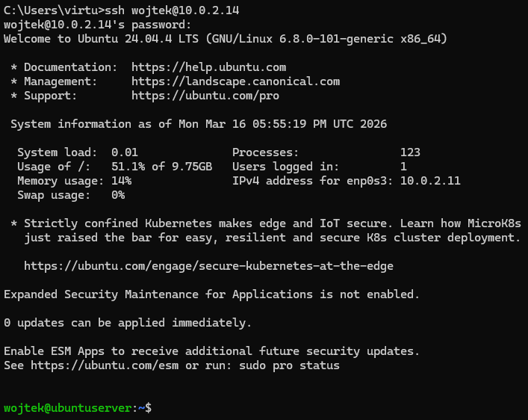Image resolution: width=528 pixels, height=420 pixels.
Task: Open the secure-kubernetes-at-the-edge URL
Action: pos(209,266)
